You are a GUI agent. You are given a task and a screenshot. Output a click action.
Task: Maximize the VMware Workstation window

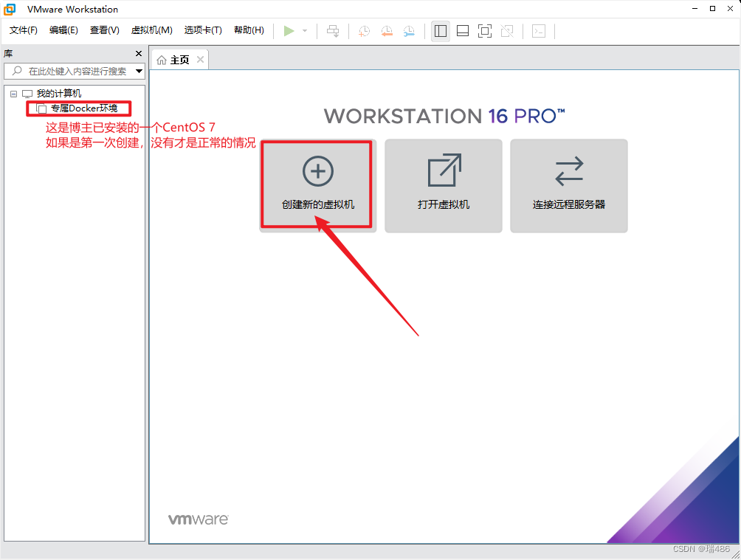pos(713,9)
